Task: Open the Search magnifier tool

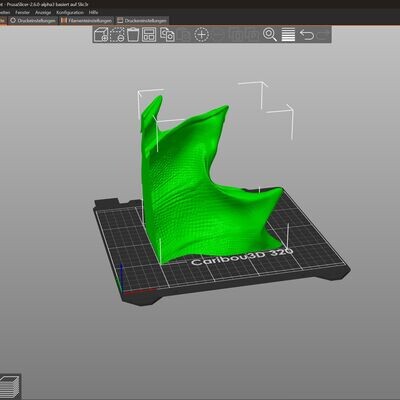Action: coord(270,35)
